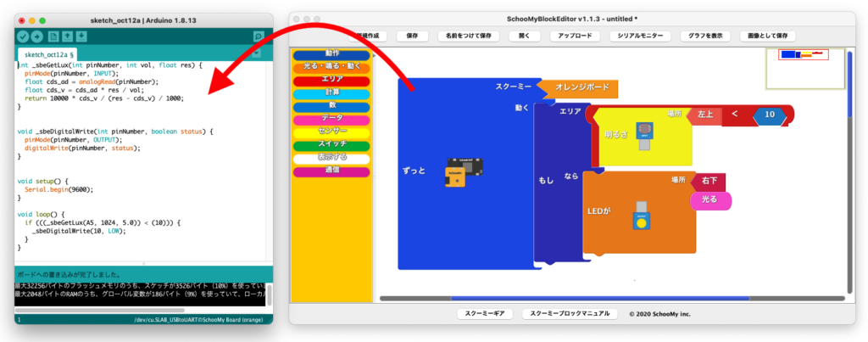Screen dimensions: 868x342
Task: Click the LEDが label in orange block
Action: click(599, 210)
